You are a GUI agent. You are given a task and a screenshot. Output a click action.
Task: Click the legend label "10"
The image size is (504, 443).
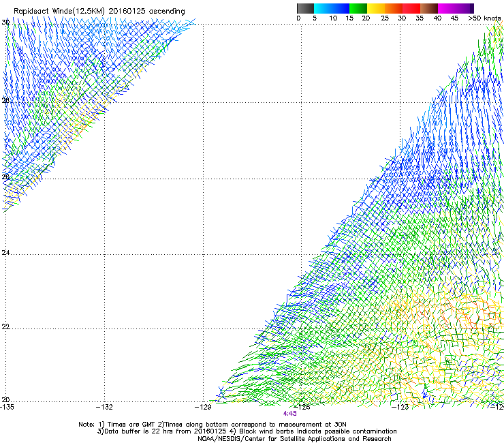[333, 18]
